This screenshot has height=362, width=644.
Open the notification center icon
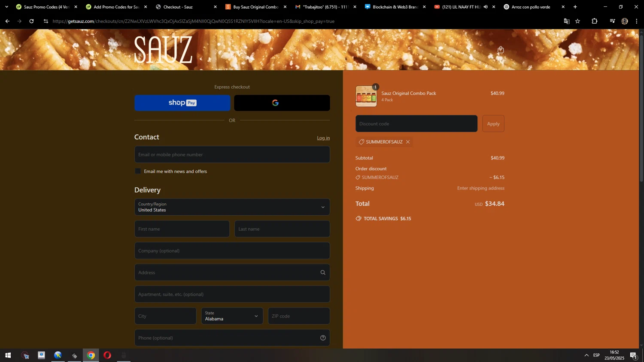[x=634, y=355]
